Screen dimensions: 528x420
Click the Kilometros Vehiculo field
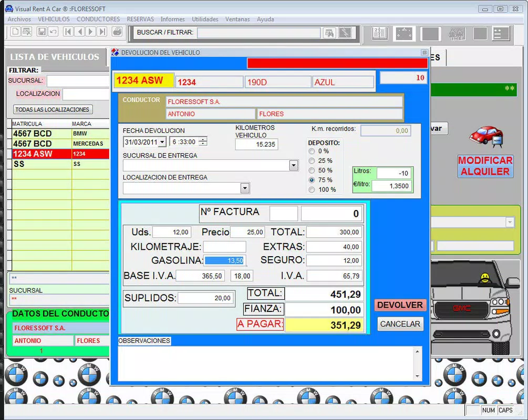(x=256, y=144)
